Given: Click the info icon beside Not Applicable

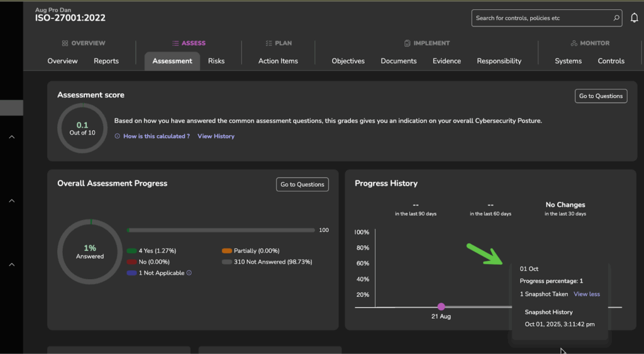Looking at the screenshot, I should (x=189, y=273).
